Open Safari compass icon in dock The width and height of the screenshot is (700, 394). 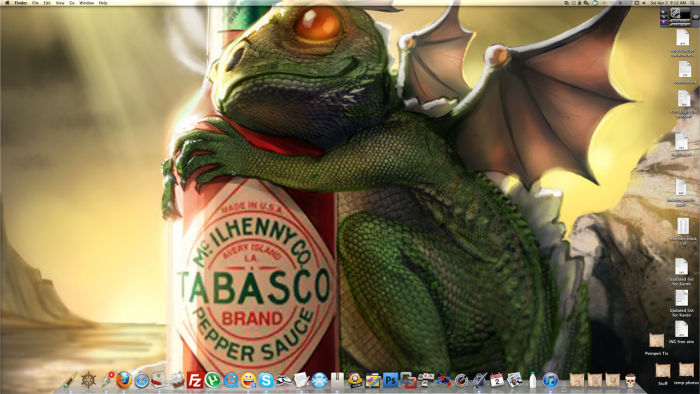(x=142, y=381)
